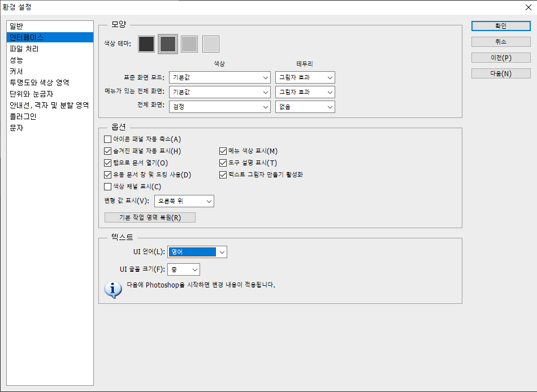Open 안내선, 격자 및 분할 영역 category

coord(50,105)
